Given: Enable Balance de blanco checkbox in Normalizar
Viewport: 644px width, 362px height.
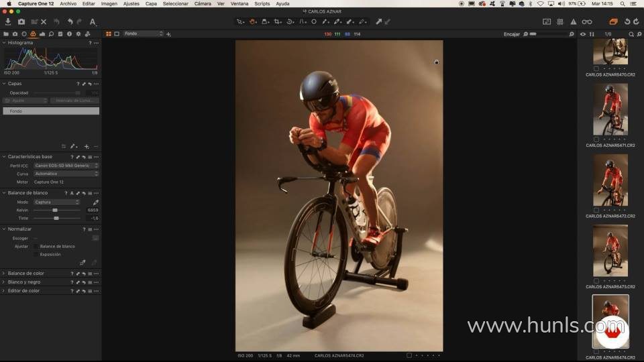Looking at the screenshot, I should click(36, 246).
